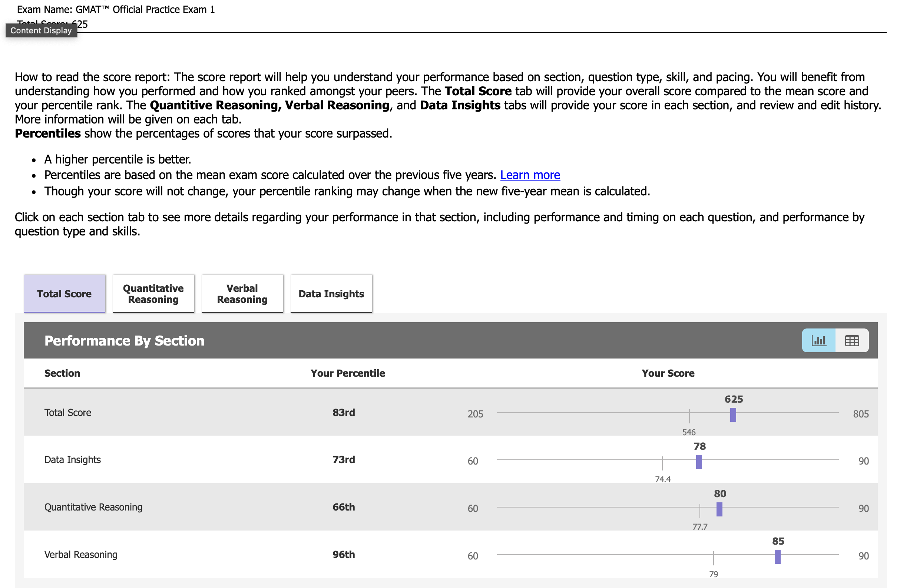Click the 77.7 mean score label
This screenshot has width=900, height=588.
click(x=700, y=527)
